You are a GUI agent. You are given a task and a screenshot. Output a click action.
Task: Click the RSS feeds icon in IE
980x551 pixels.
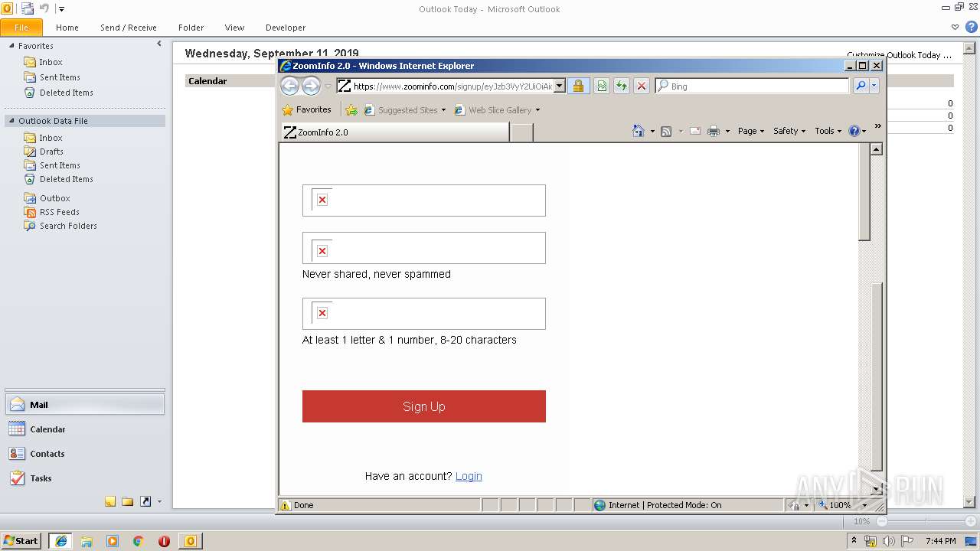666,131
